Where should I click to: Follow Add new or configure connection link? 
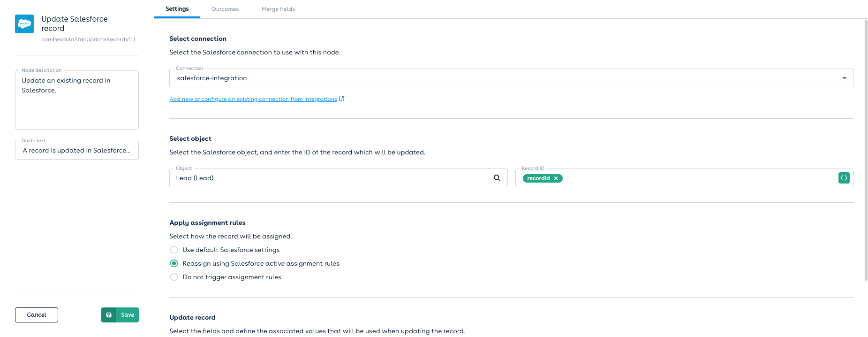tap(253, 99)
